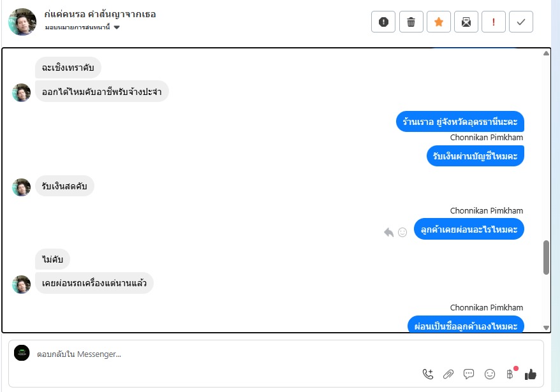560x392 pixels.
Task: Start a call using phone plus icon
Action: point(428,374)
